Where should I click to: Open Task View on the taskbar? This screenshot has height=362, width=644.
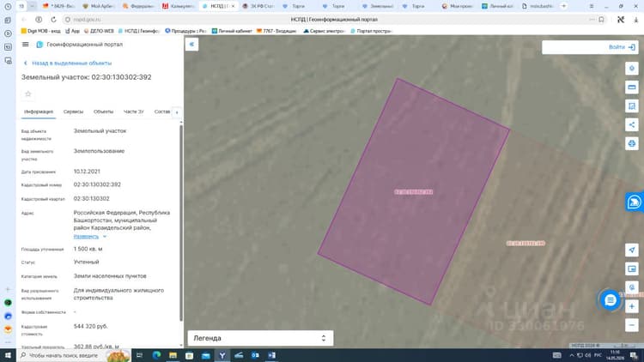[139, 355]
